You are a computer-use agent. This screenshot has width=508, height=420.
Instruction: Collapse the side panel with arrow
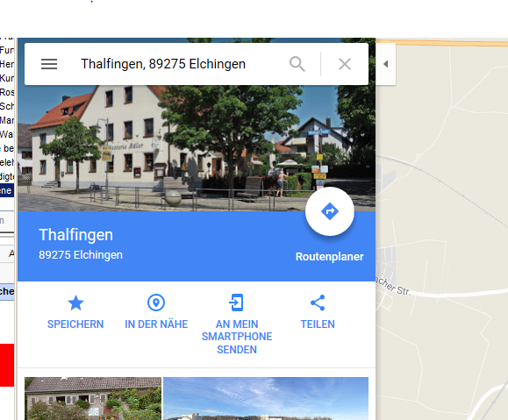(x=385, y=64)
